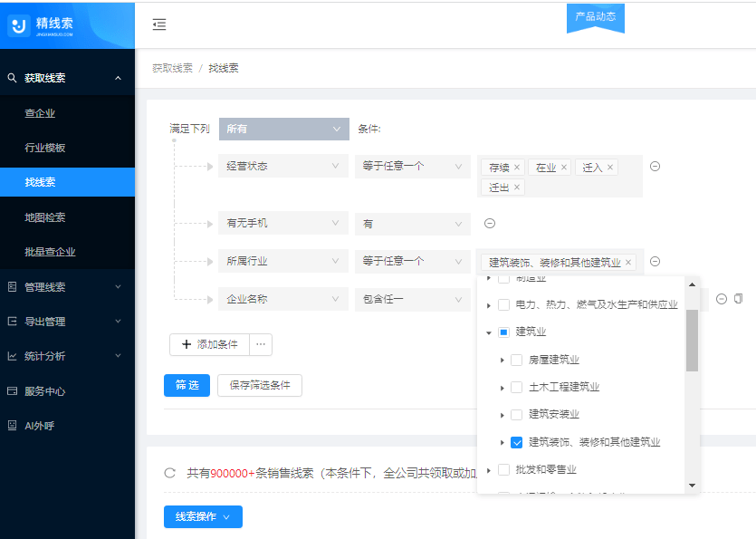Viewport: 756px width, 539px height.
Task: Tick the 批发和零售业 checkbox
Action: (503, 469)
